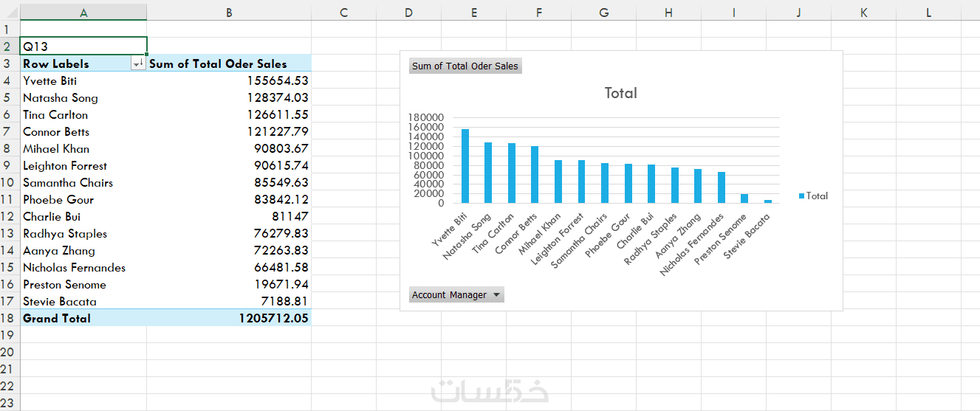This screenshot has height=411, width=980.
Task: Click column header B
Action: click(229, 13)
